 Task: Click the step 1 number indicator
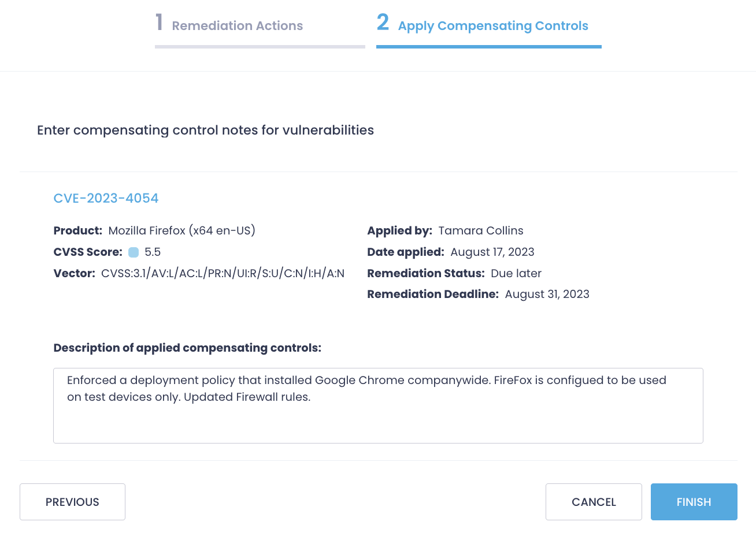pyautogui.click(x=159, y=23)
